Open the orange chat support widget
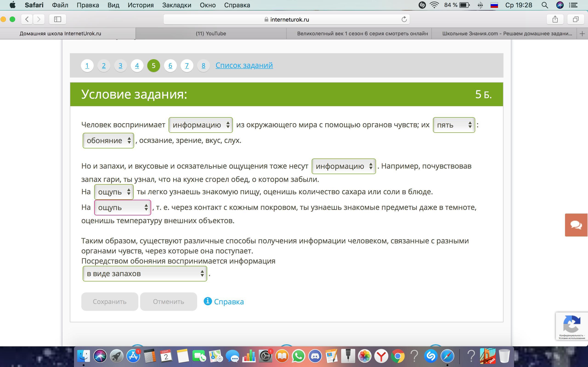The height and width of the screenshot is (367, 588). [576, 225]
